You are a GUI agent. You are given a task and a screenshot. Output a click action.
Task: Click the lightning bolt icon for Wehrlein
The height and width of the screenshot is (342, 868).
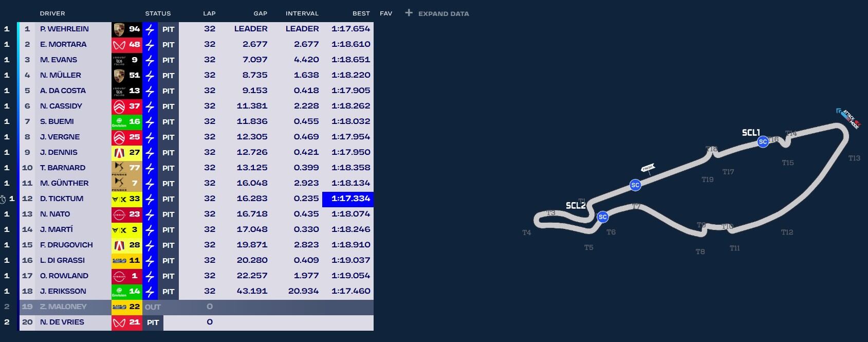[x=150, y=29]
